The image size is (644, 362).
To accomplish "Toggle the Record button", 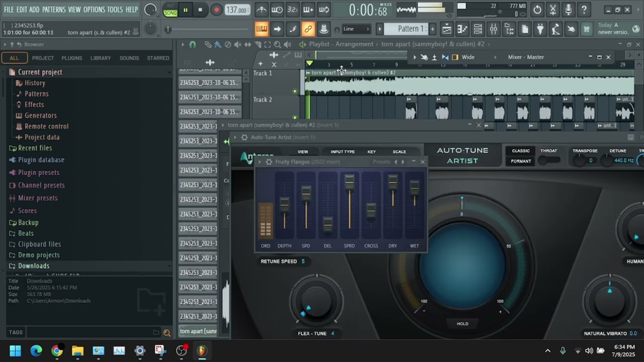I will pyautogui.click(x=216, y=10).
